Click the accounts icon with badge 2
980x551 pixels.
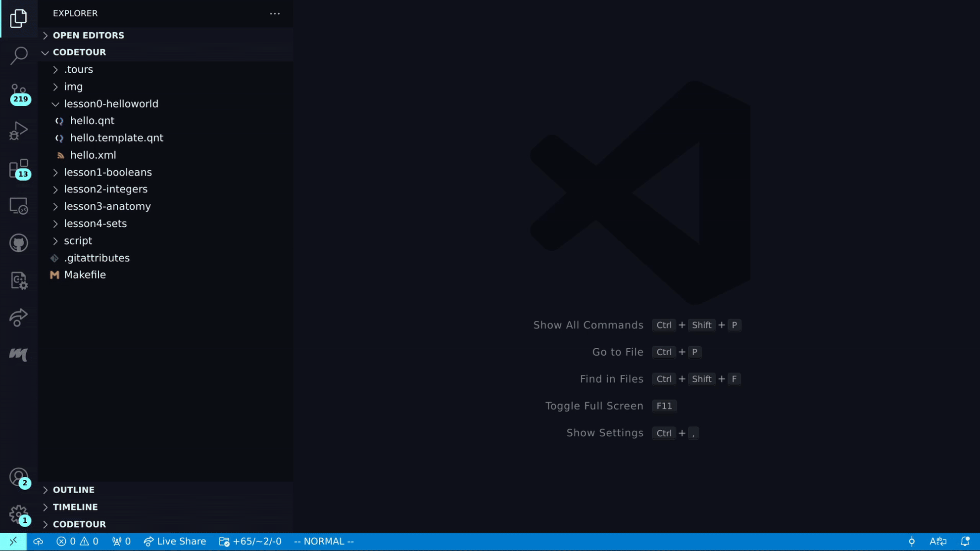[x=18, y=478]
